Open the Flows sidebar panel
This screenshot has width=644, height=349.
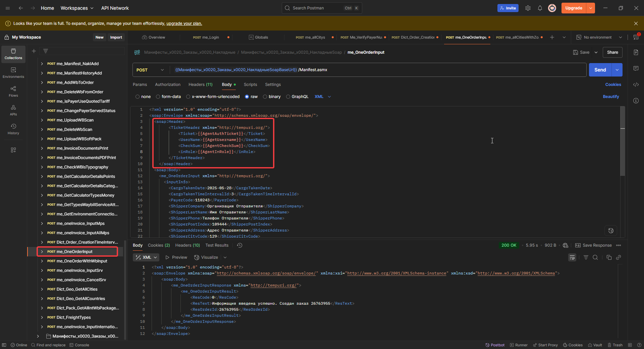pyautogui.click(x=13, y=92)
